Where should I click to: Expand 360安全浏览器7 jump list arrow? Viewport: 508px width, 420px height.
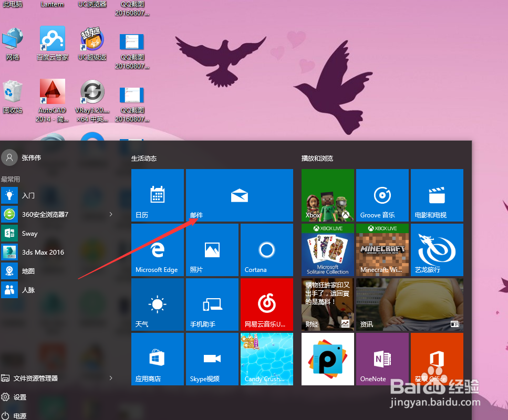coord(111,214)
